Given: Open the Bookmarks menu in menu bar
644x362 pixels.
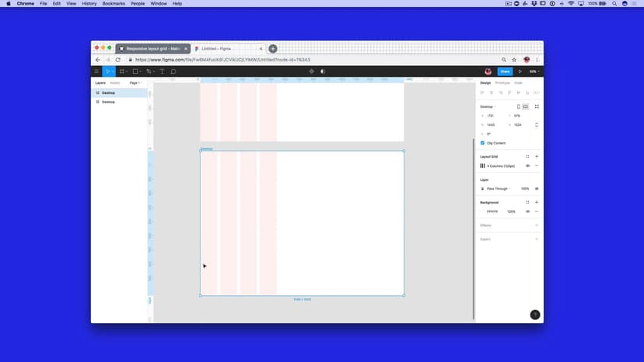Looking at the screenshot, I should click(113, 3).
